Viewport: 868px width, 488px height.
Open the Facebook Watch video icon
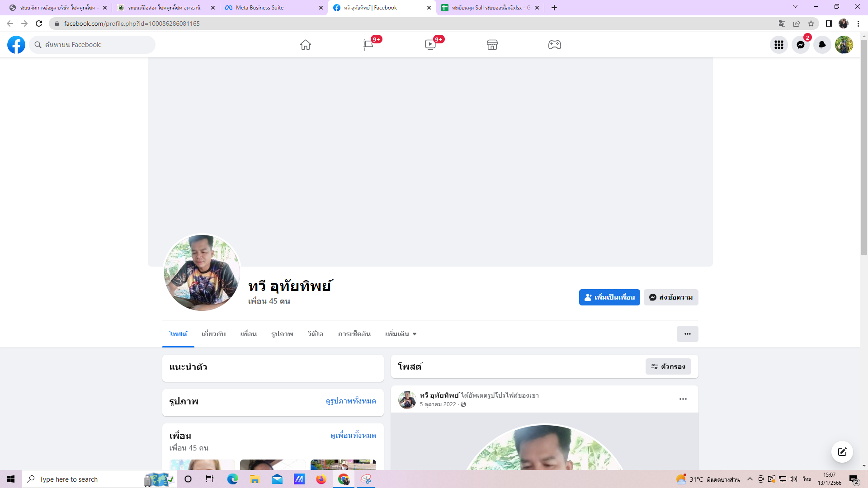pyautogui.click(x=430, y=45)
